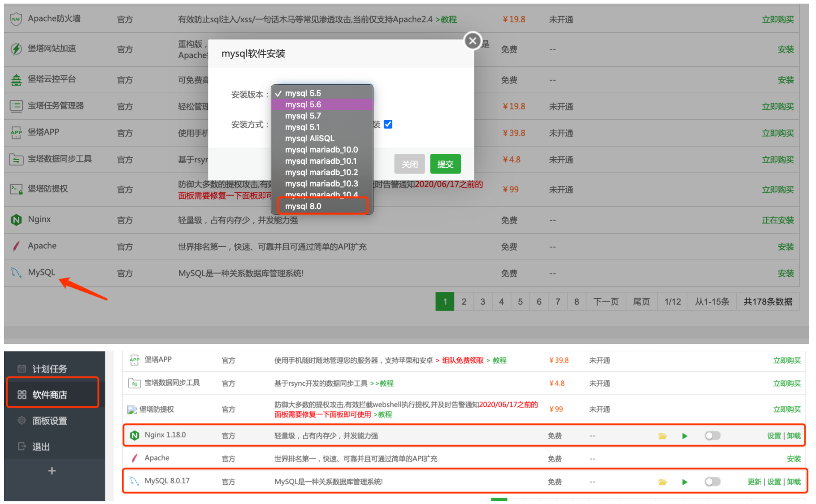Image resolution: width=816 pixels, height=504 pixels.
Task: Go to page 5 in pagination
Action: click(x=520, y=301)
